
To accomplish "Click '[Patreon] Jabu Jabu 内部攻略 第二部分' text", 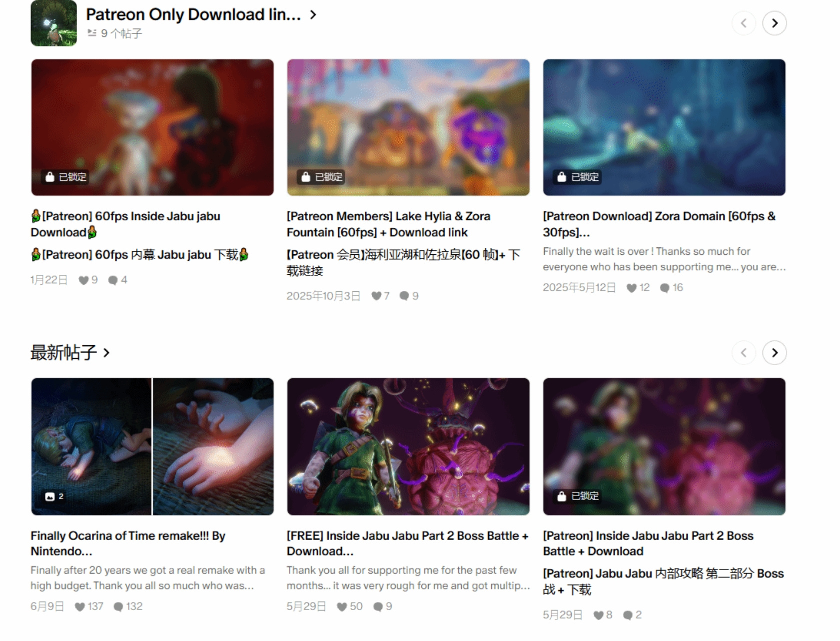I will [x=664, y=582].
